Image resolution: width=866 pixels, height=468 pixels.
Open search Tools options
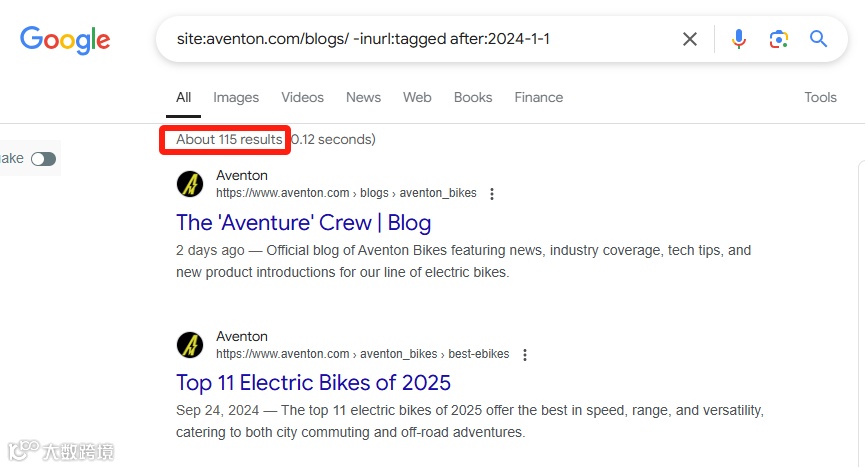pos(820,98)
